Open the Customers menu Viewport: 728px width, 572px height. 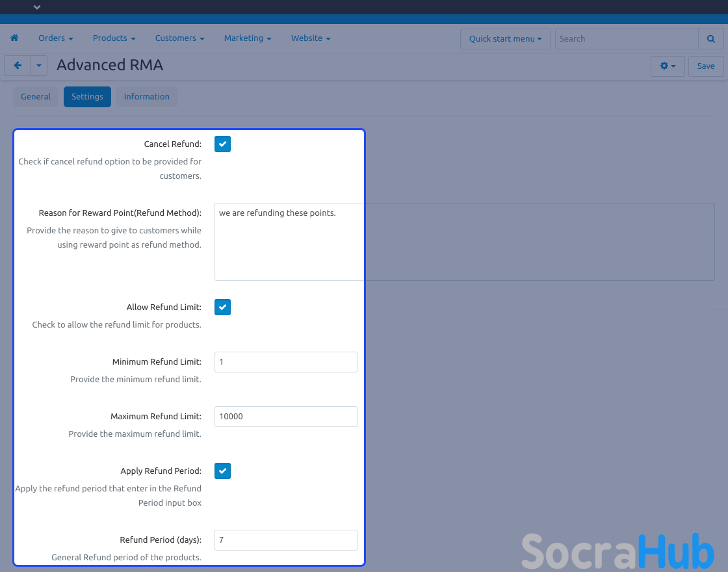click(x=179, y=38)
